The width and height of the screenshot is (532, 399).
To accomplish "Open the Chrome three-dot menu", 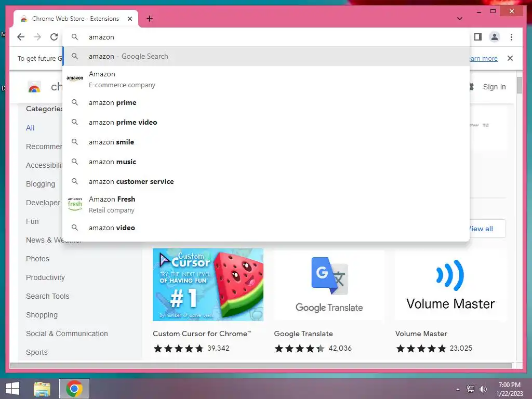I will tap(511, 37).
